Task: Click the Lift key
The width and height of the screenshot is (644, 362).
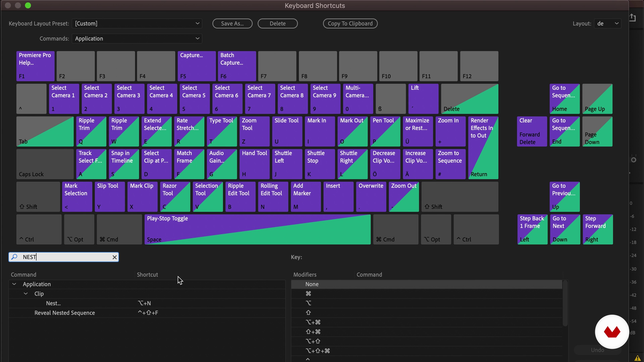Action: [x=423, y=99]
